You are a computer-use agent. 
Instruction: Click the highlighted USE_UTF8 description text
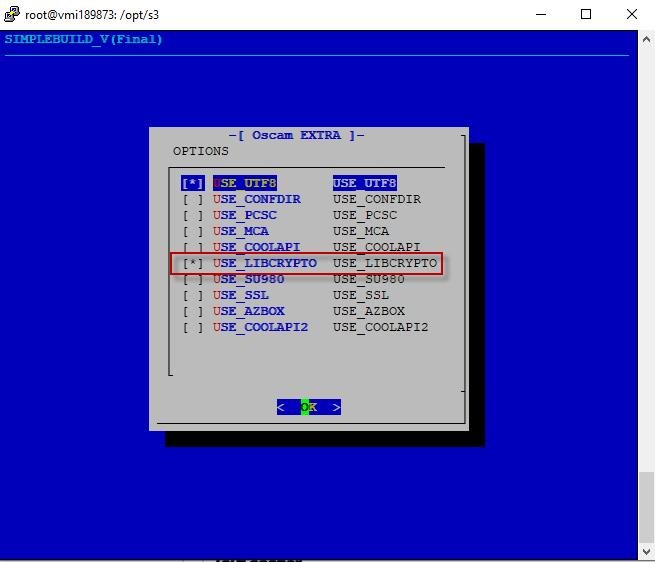(365, 183)
